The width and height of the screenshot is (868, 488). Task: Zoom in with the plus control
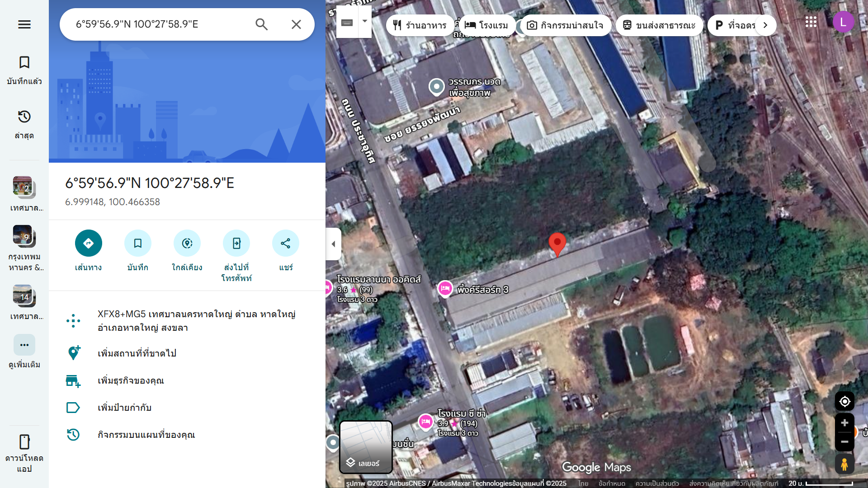(844, 422)
